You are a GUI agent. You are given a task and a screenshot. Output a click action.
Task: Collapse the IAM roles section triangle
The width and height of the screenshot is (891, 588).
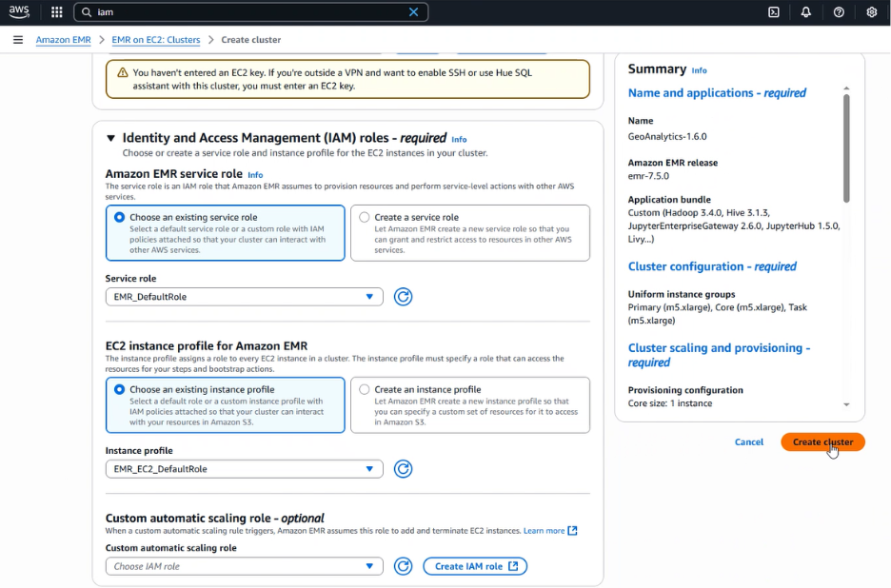(110, 138)
